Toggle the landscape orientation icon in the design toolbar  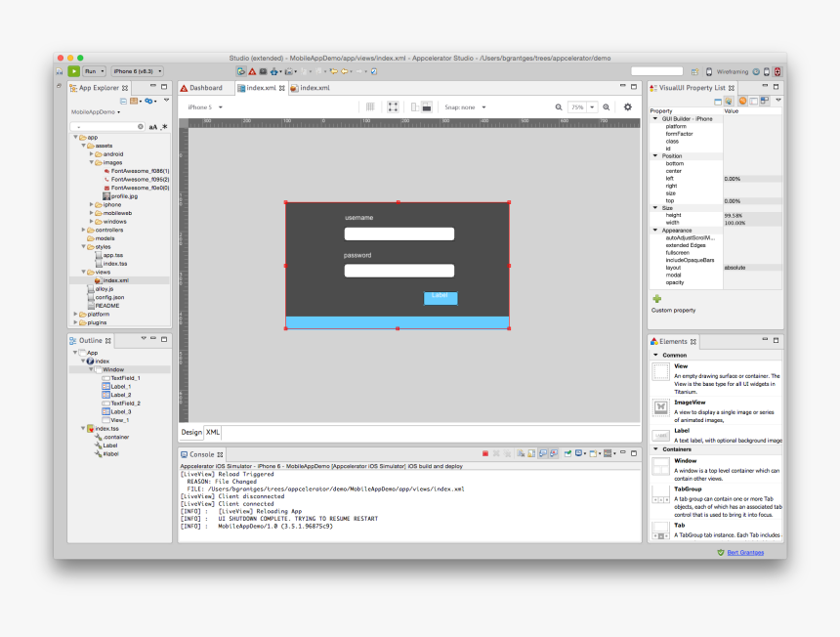(428, 106)
